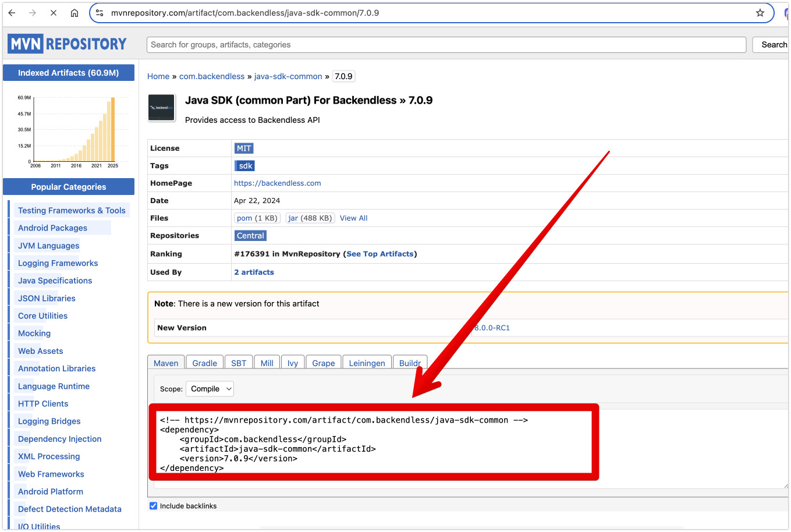Open Logging Bridges category
This screenshot has width=791, height=532.
coord(49,421)
